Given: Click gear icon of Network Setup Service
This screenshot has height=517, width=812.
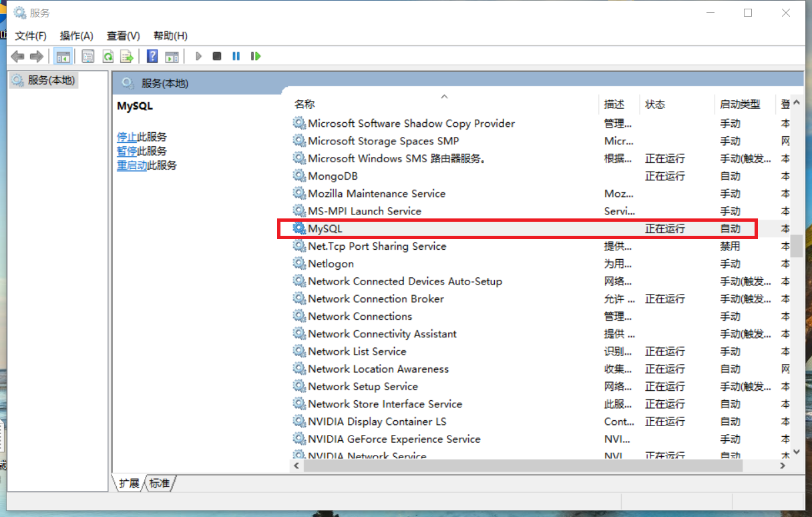Looking at the screenshot, I should [299, 386].
